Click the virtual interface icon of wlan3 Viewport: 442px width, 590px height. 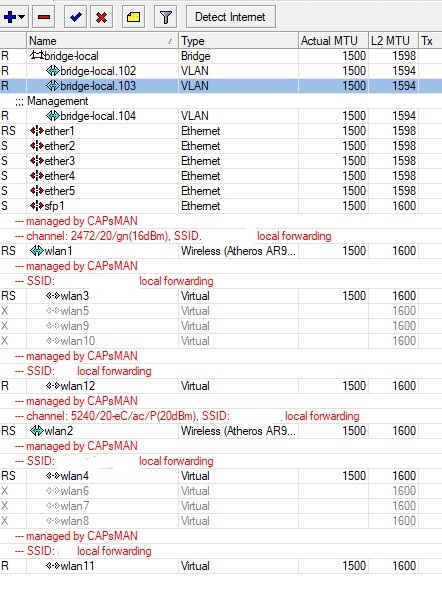click(53, 296)
